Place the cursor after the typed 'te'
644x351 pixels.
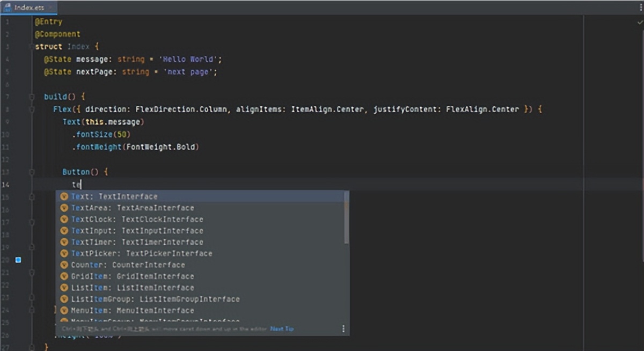(81, 185)
